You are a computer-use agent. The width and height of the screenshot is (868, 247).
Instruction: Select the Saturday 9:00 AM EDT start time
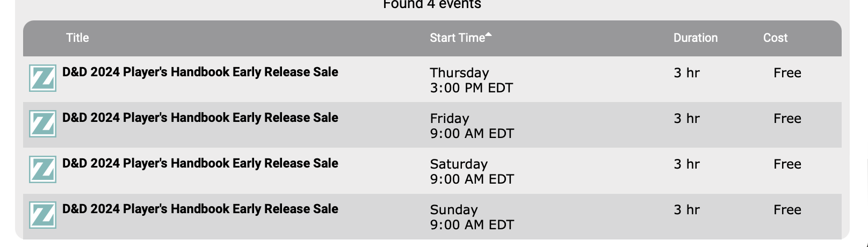pos(472,171)
